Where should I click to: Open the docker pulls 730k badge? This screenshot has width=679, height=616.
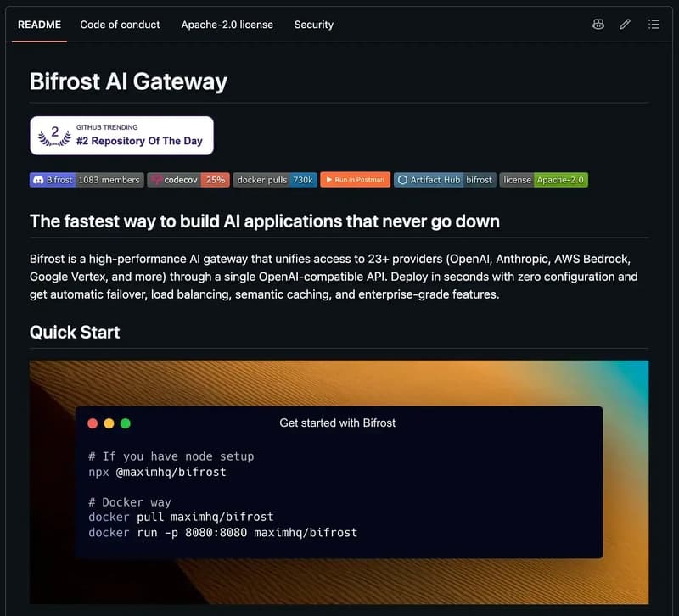pos(275,180)
